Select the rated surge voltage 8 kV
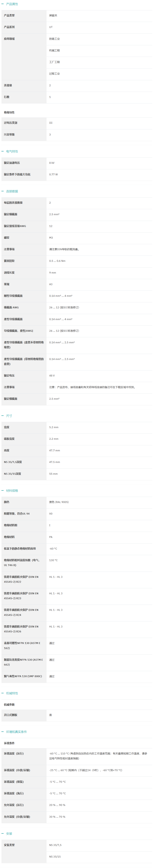The width and height of the screenshot is (153, 868). click(x=52, y=163)
